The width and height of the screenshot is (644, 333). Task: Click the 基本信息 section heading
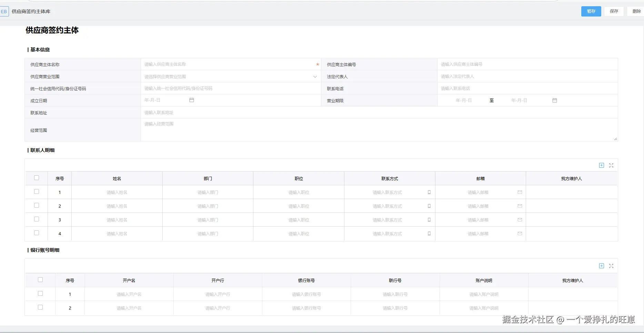40,50
